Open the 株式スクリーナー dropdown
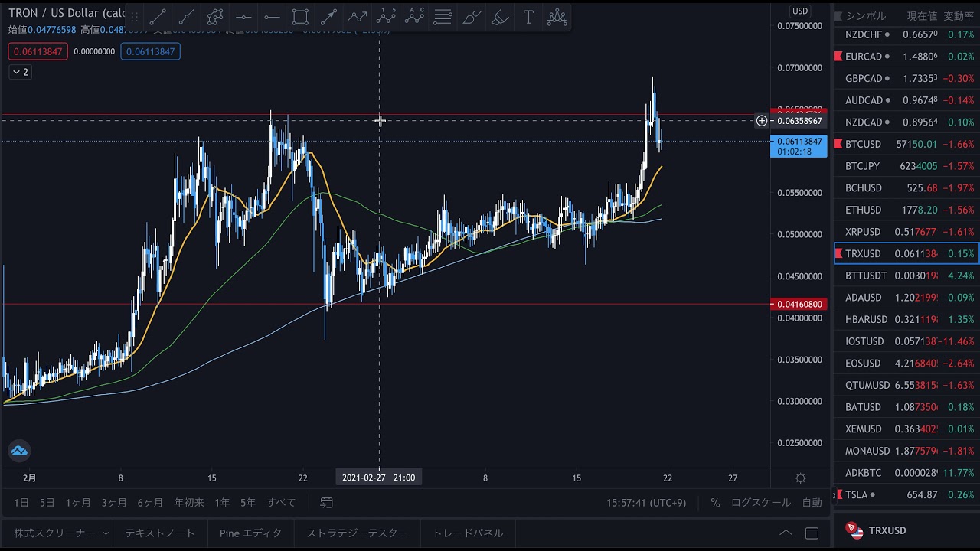Screen dimensions: 980x551 click(x=61, y=533)
